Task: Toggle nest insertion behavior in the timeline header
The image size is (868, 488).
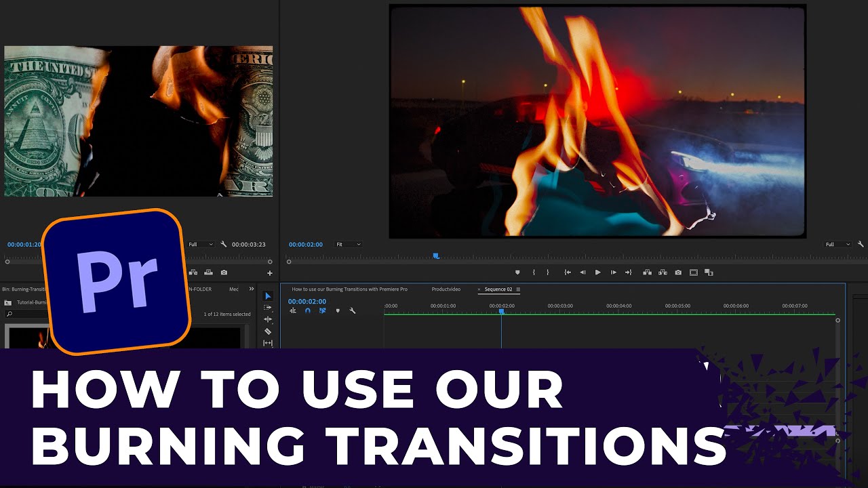Action: 293,310
